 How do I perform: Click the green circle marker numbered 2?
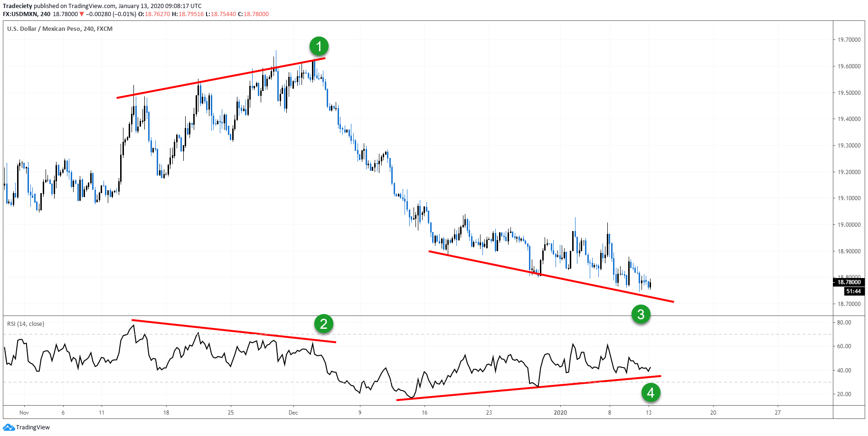pos(323,324)
